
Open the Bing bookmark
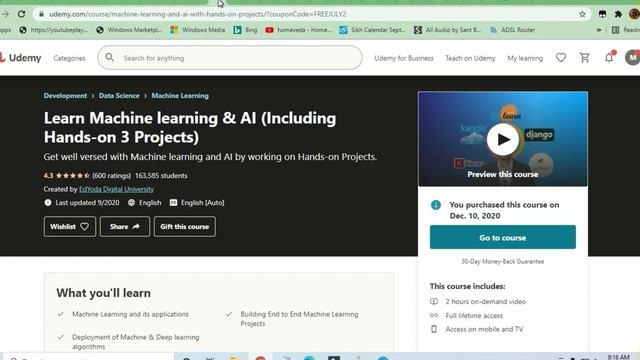coord(245,30)
